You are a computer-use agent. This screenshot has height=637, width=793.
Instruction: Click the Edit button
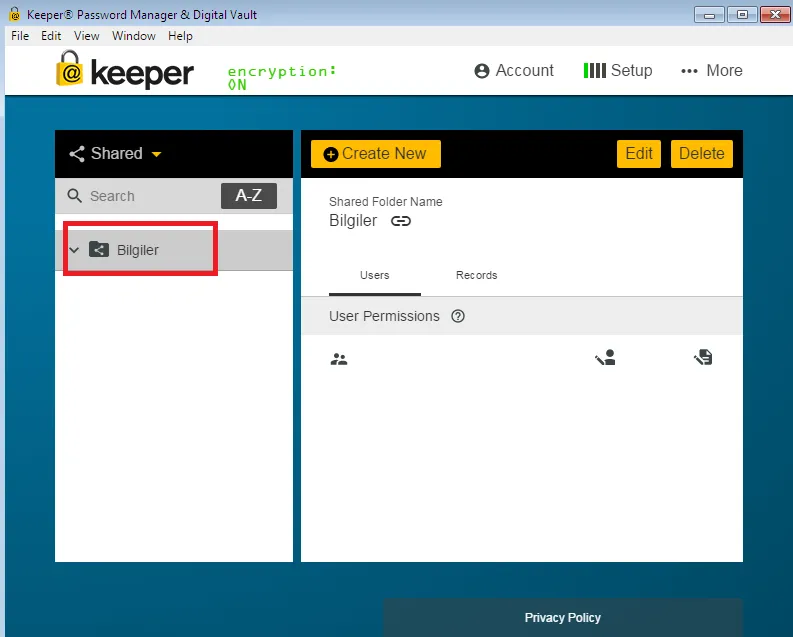pyautogui.click(x=639, y=154)
